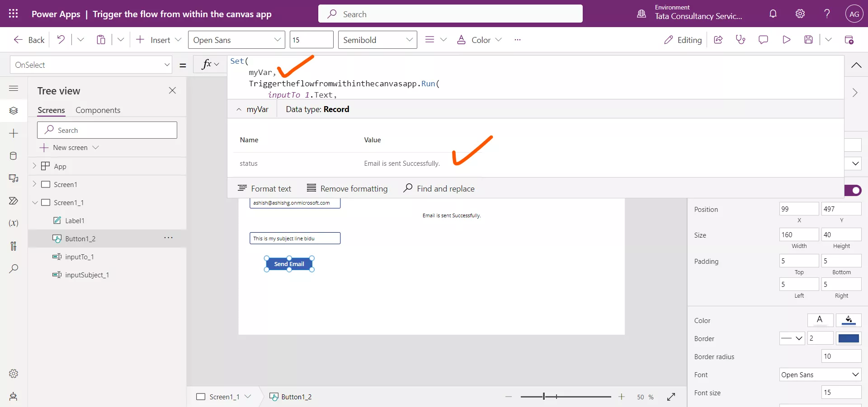Open the Comments icon

(x=763, y=40)
